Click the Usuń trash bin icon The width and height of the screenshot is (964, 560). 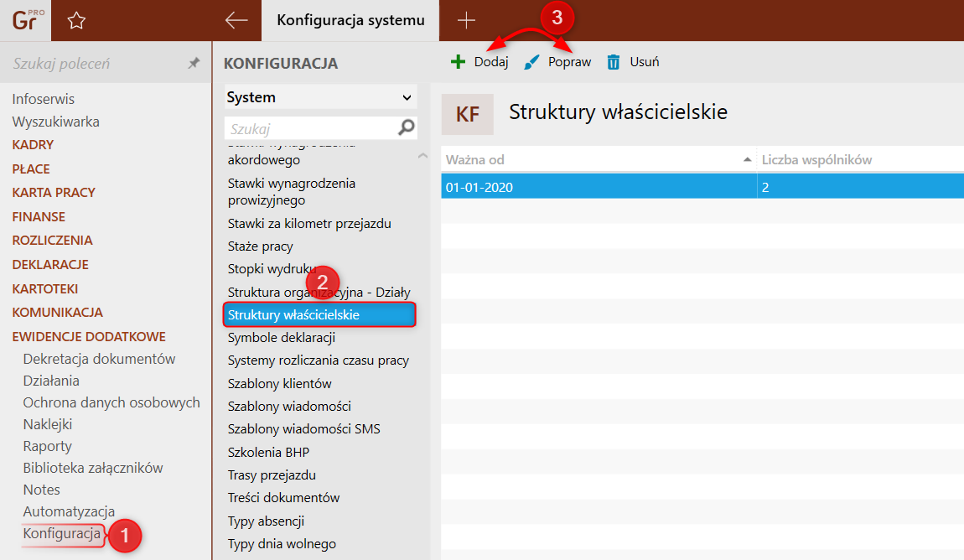click(x=614, y=62)
